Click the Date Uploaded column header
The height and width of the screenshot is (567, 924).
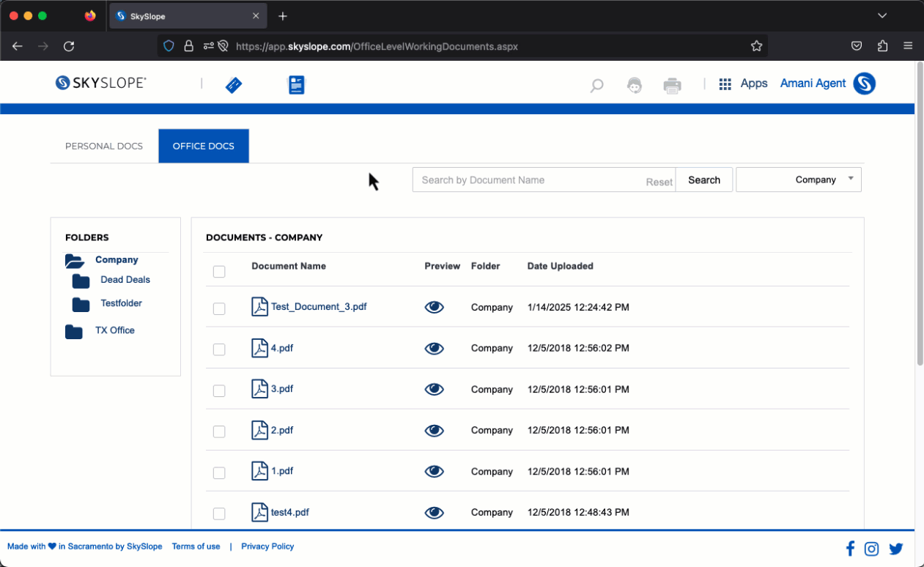[561, 266]
